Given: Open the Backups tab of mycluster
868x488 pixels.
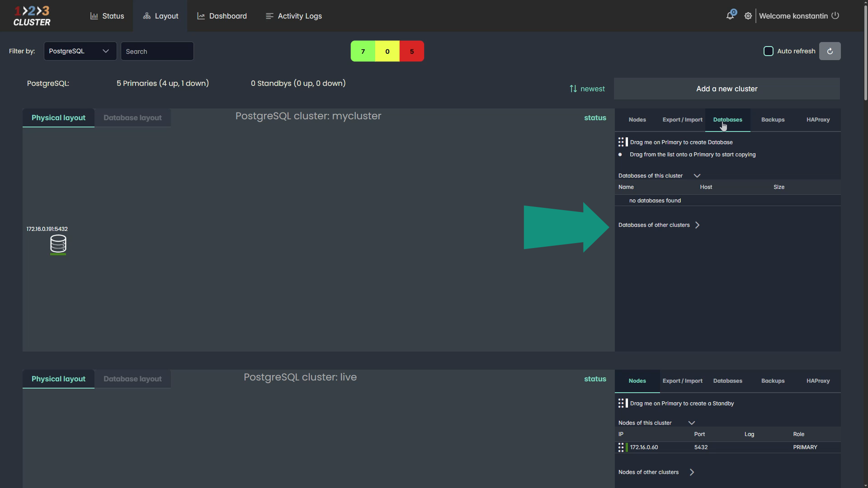Looking at the screenshot, I should point(773,120).
